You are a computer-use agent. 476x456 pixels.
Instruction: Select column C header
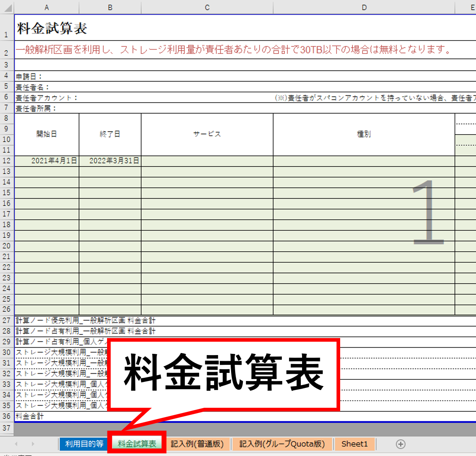click(x=207, y=7)
